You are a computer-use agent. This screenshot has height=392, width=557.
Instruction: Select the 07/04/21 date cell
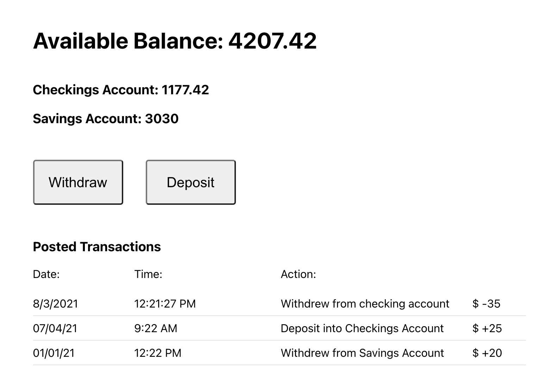point(55,328)
